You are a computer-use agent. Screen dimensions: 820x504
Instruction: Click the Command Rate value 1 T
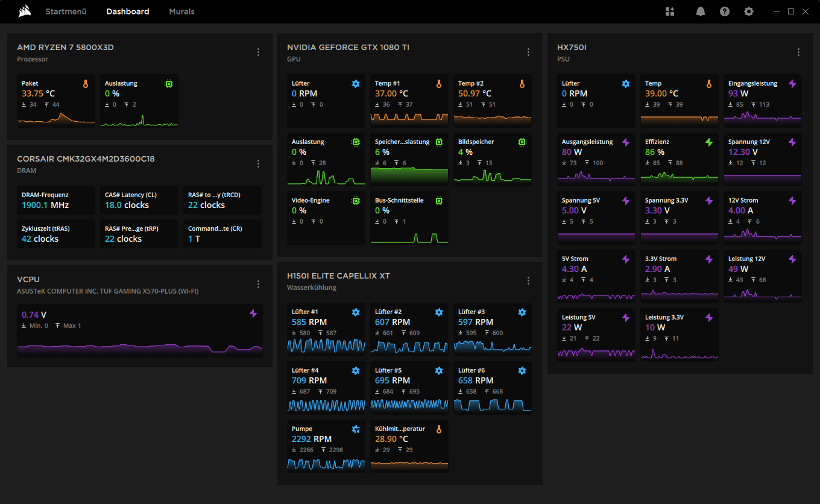click(194, 239)
